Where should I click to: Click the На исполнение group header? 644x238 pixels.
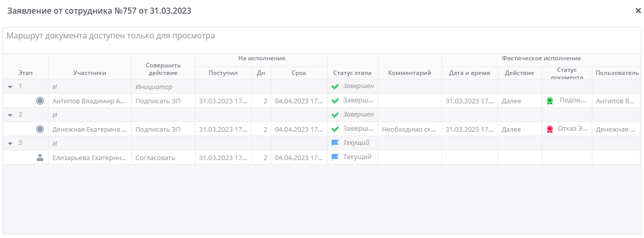pos(261,59)
